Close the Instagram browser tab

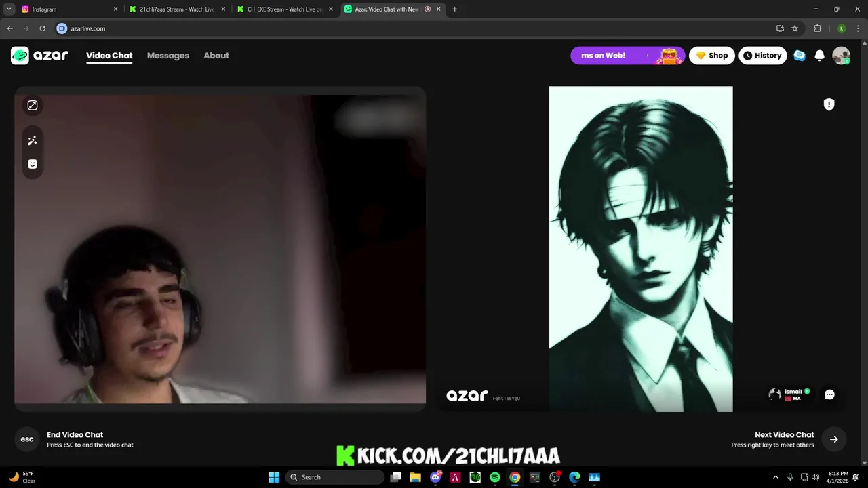pyautogui.click(x=115, y=9)
